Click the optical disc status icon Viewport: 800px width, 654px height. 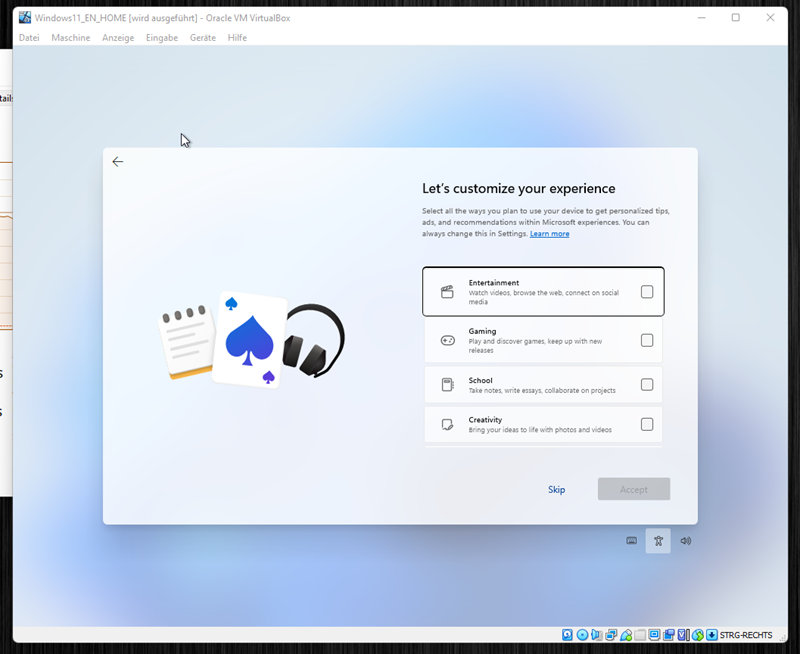tap(582, 635)
